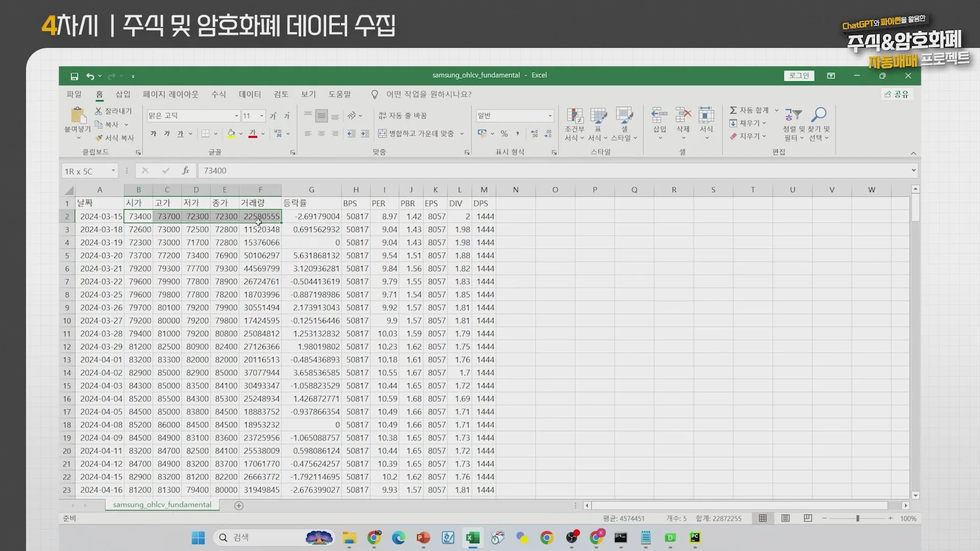Click text orientation icon
Image resolution: width=980 pixels, height=551 pixels.
pyautogui.click(x=352, y=116)
